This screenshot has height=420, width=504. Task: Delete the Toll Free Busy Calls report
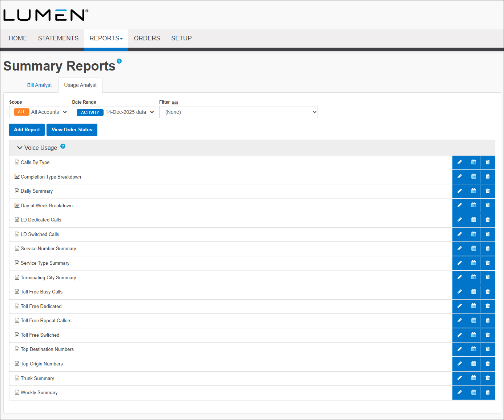pos(487,292)
